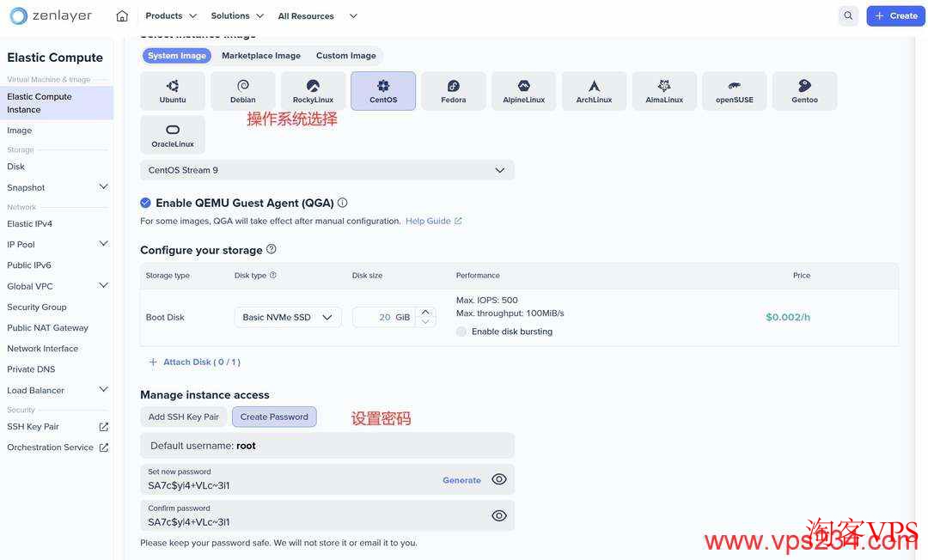Viewport: 928px width, 560px height.
Task: Enable disk bursting for the Boot Disk
Action: (x=461, y=331)
